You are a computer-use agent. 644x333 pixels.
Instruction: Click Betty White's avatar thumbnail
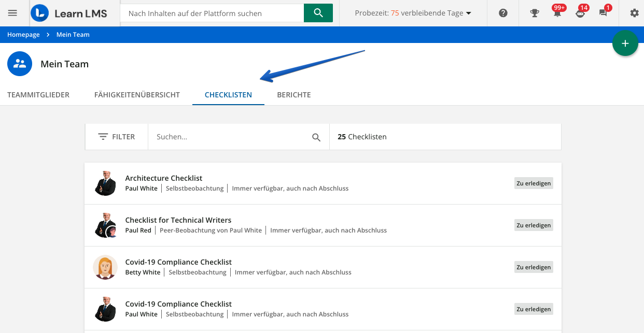pyautogui.click(x=105, y=267)
